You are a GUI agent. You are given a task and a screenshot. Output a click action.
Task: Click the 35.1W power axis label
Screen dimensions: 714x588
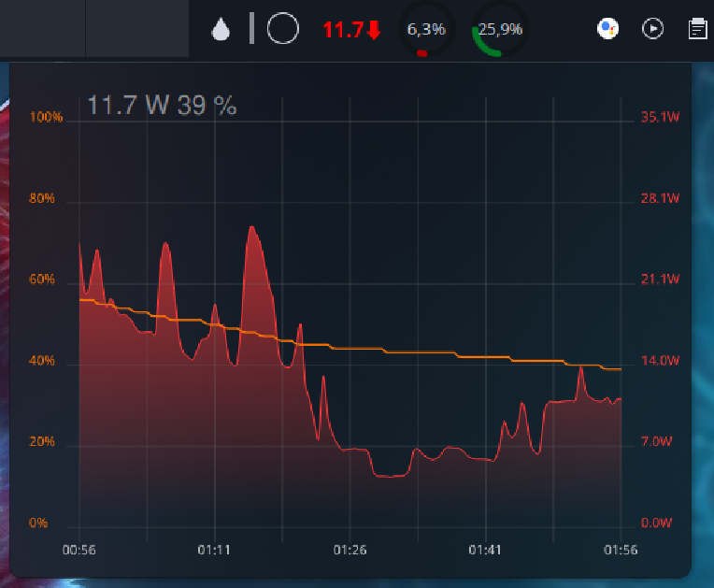coord(661,117)
